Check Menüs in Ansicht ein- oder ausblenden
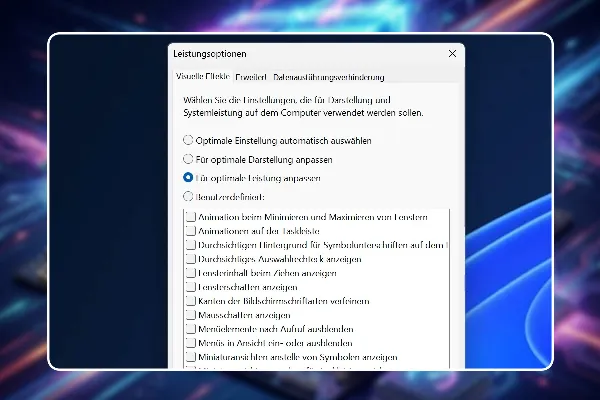This screenshot has width=600, height=400. click(x=191, y=343)
